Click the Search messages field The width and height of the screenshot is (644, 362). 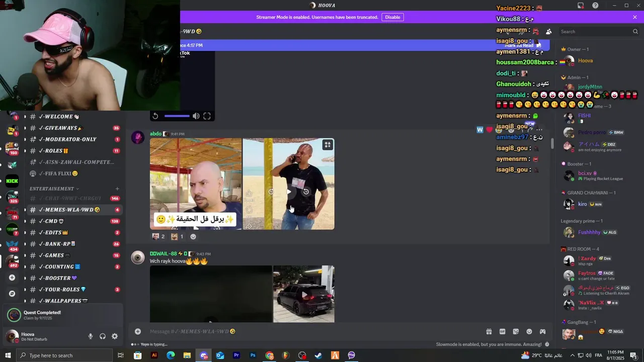point(599,32)
